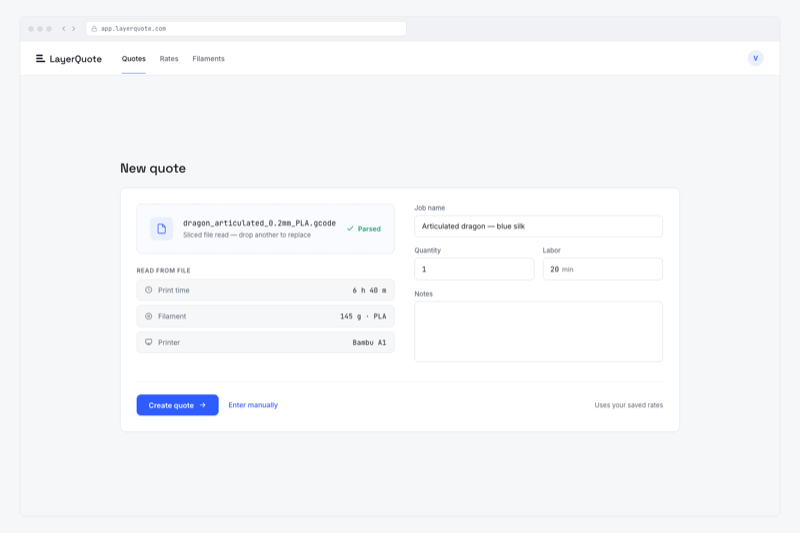Viewport: 800px width, 533px height.
Task: Click the green Parsed checkmark icon
Action: point(350,229)
